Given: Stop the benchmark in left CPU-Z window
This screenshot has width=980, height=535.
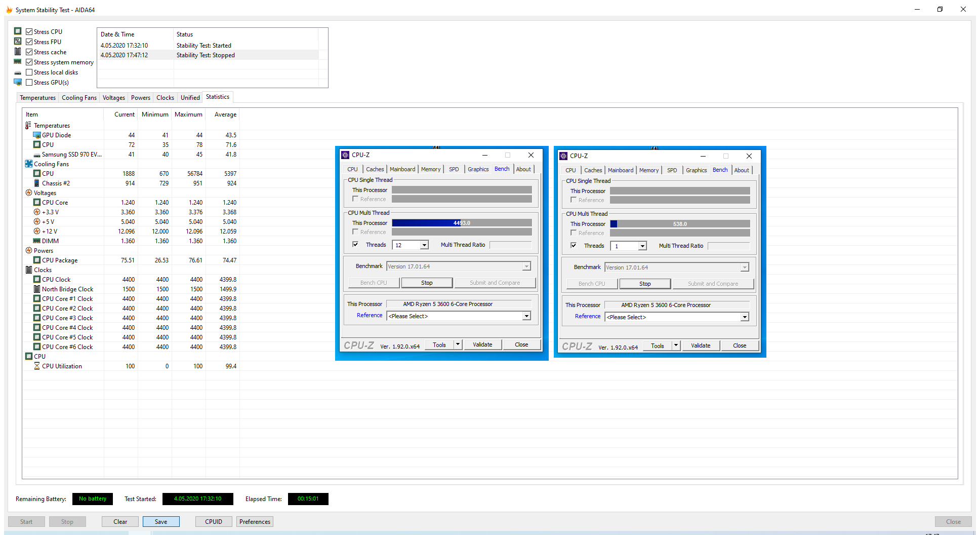Looking at the screenshot, I should (427, 283).
